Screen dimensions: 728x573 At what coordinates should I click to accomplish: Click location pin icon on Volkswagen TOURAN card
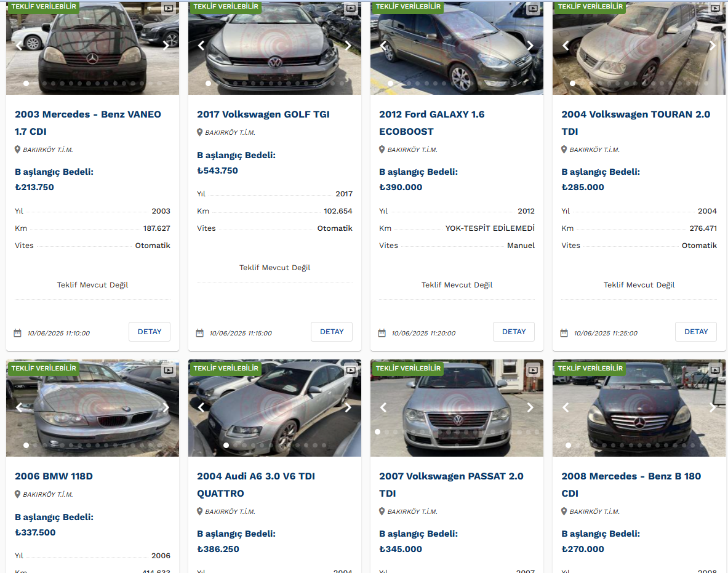pos(564,150)
